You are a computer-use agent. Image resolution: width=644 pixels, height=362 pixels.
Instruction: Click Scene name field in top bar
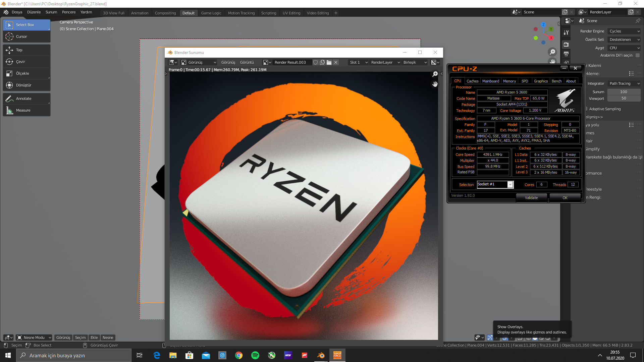pyautogui.click(x=542, y=12)
